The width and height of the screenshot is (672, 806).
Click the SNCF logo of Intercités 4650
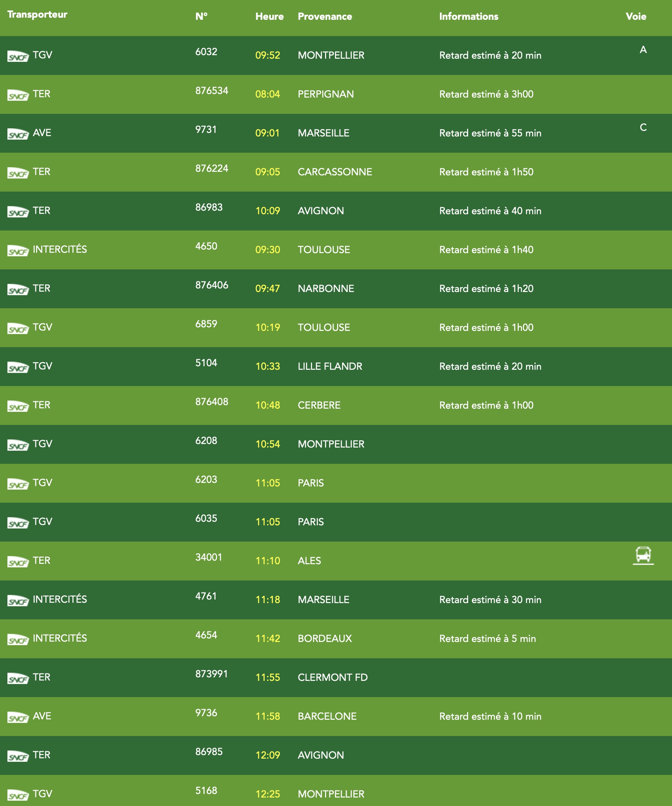point(18,251)
